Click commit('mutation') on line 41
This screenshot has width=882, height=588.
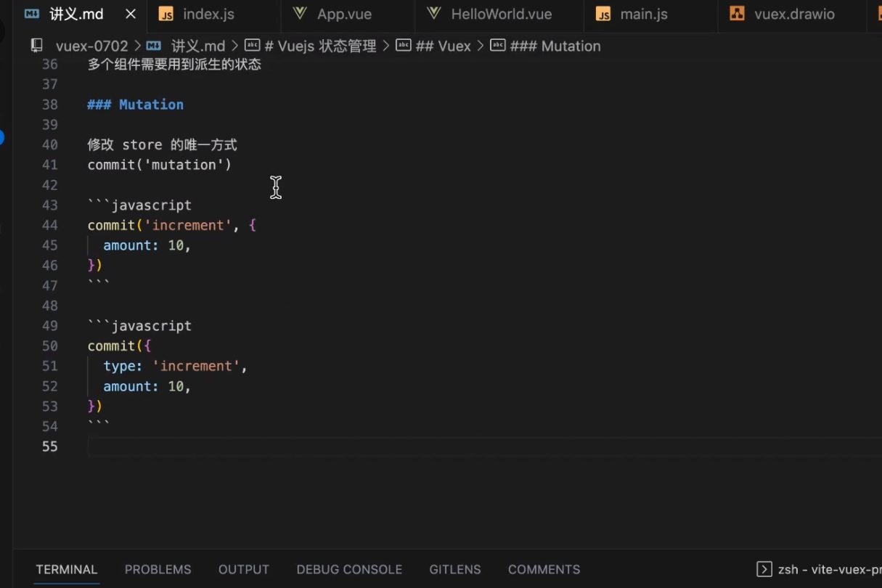pos(160,165)
